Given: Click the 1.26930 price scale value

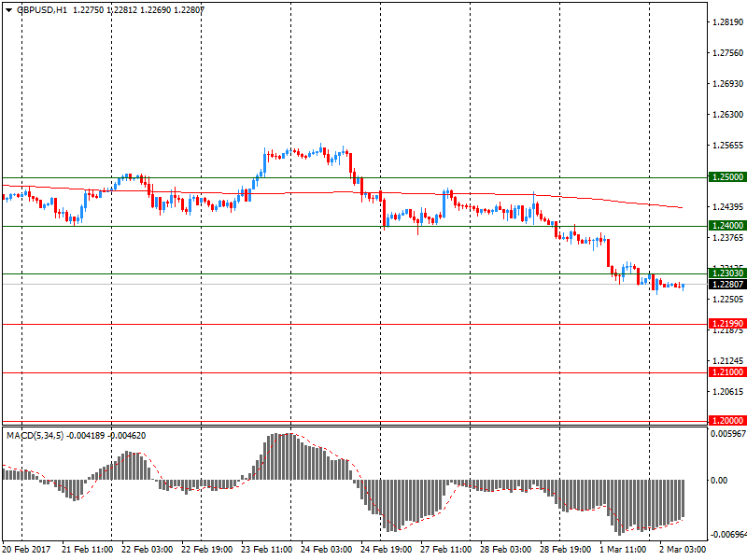Looking at the screenshot, I should pos(727,84).
